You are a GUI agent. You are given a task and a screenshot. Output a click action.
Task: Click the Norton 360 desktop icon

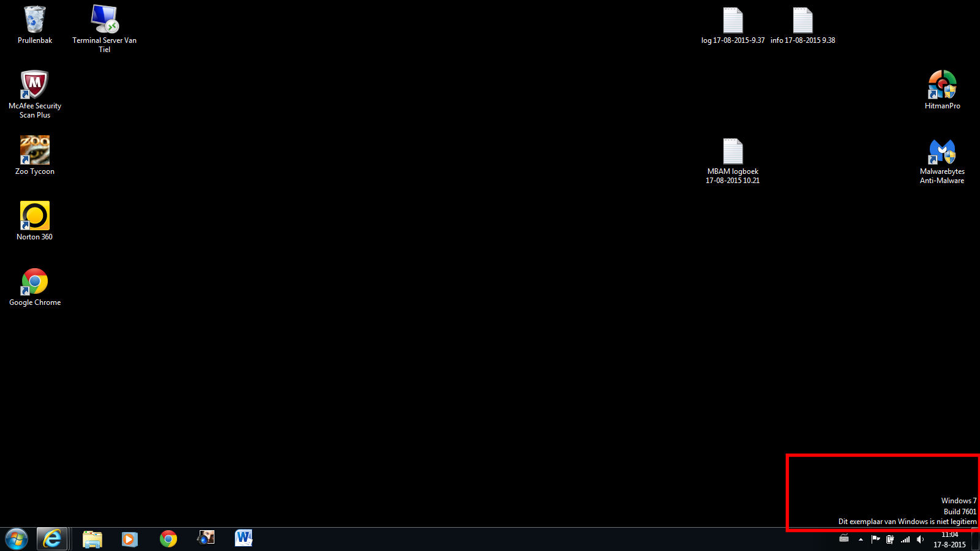(35, 217)
